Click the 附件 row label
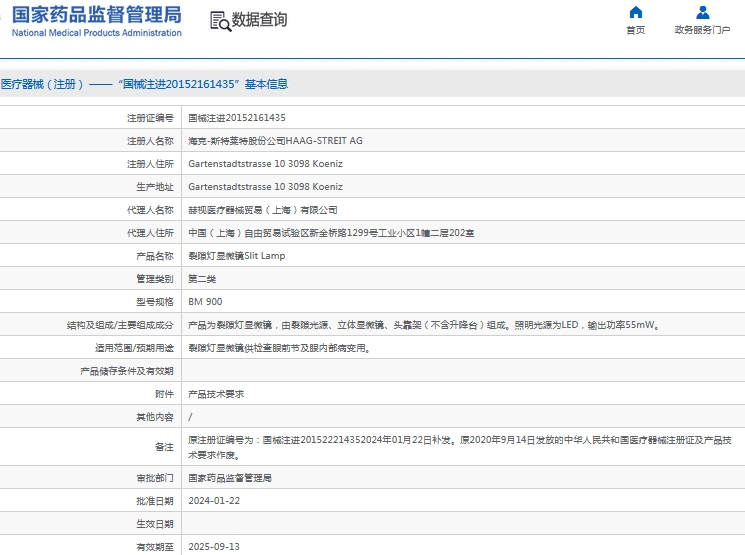 tap(164, 394)
